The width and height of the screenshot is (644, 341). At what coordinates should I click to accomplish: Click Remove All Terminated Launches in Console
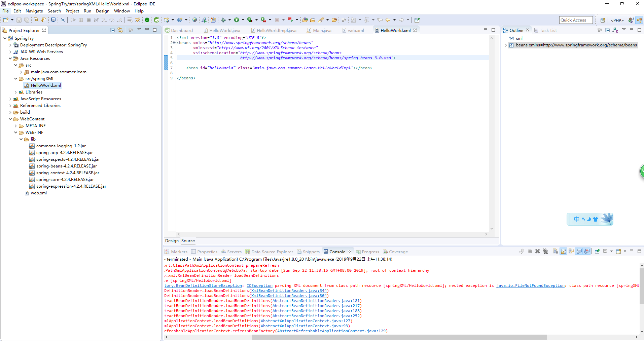click(x=545, y=252)
